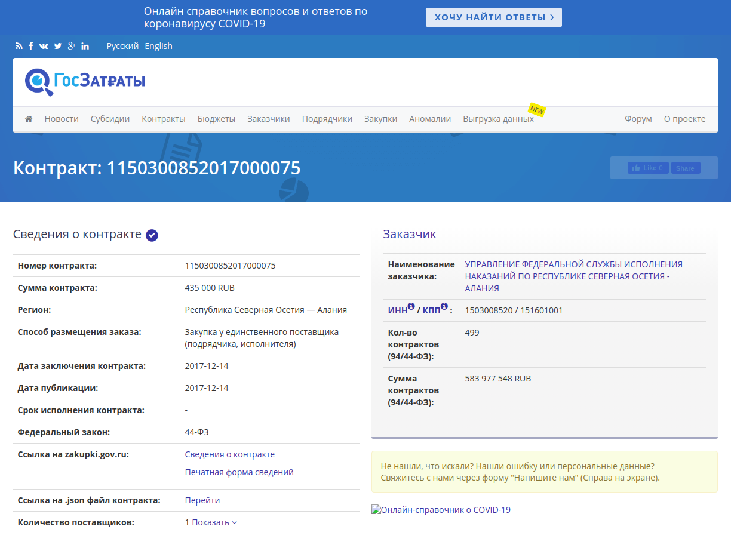The height and width of the screenshot is (560, 731).
Task: Open the Twitter bird icon
Action: (x=58, y=46)
